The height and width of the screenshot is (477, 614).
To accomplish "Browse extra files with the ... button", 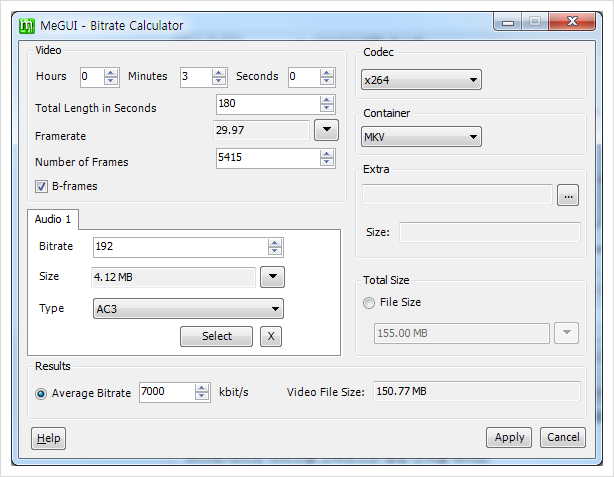I will (568, 195).
